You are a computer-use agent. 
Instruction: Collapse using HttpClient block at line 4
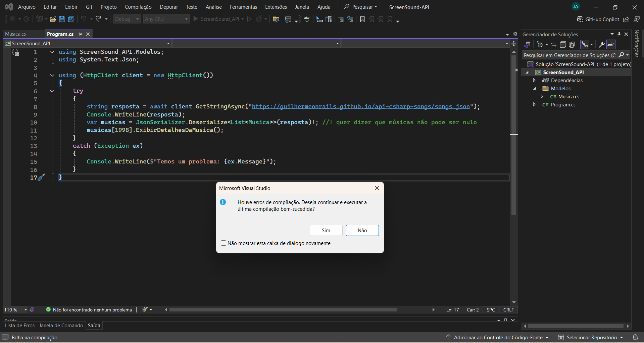(52, 75)
